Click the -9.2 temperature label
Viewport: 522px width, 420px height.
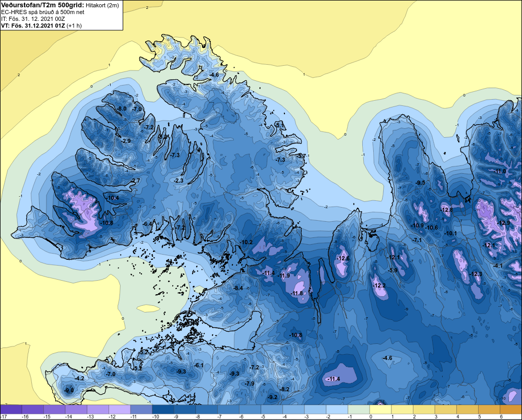tap(273, 397)
